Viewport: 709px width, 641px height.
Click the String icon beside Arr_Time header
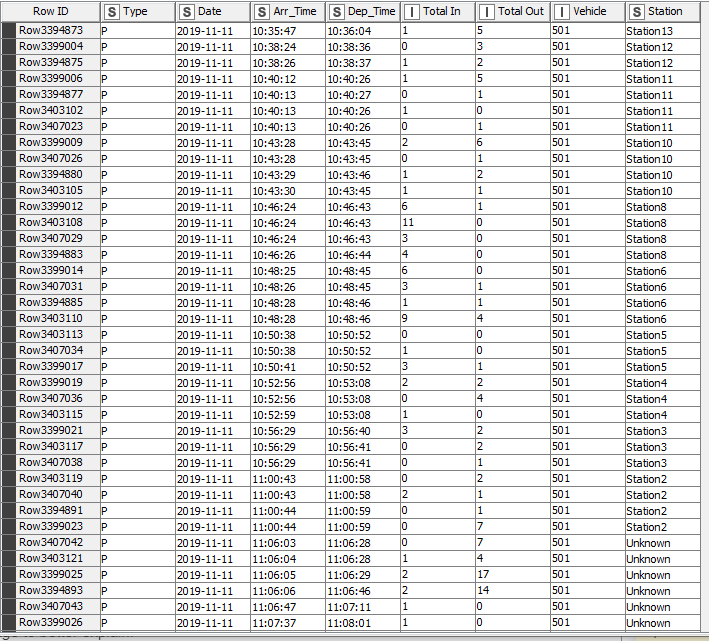[262, 12]
